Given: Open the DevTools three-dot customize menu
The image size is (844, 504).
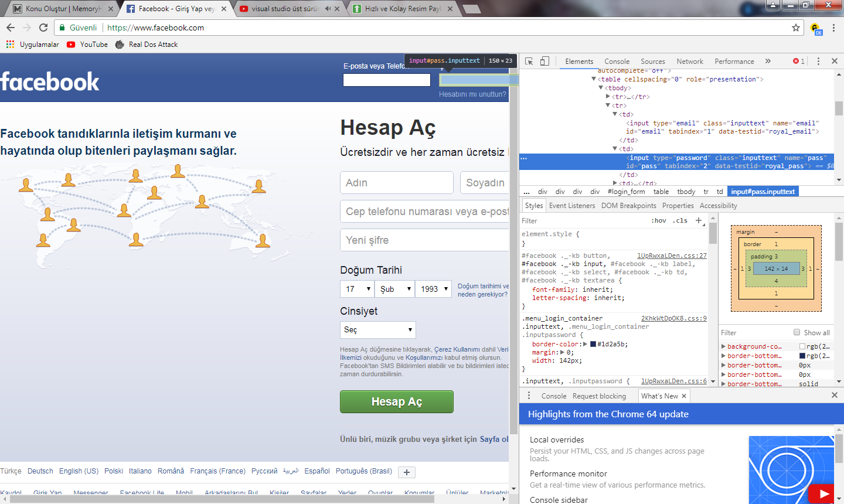Looking at the screenshot, I should [x=818, y=61].
